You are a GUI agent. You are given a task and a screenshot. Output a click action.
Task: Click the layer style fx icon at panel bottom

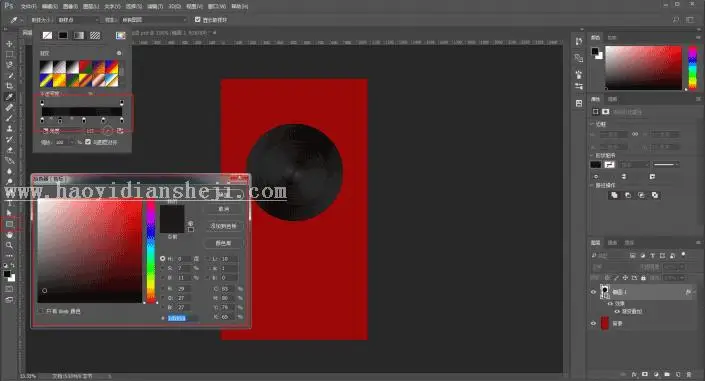(634, 374)
